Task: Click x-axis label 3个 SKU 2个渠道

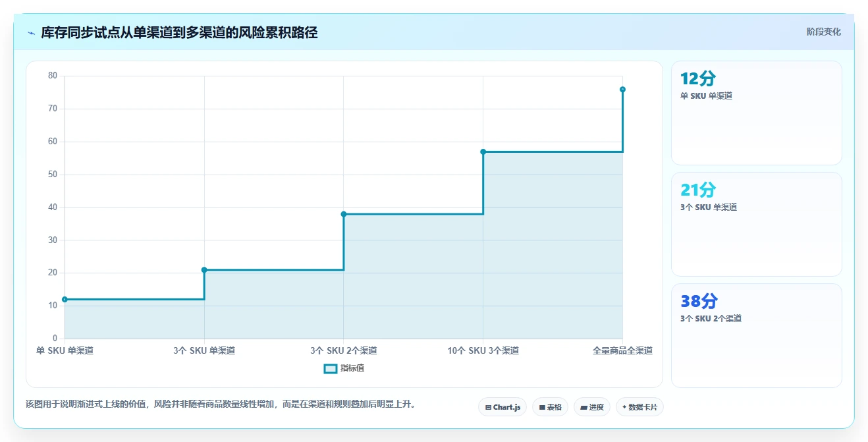Action: tap(344, 350)
